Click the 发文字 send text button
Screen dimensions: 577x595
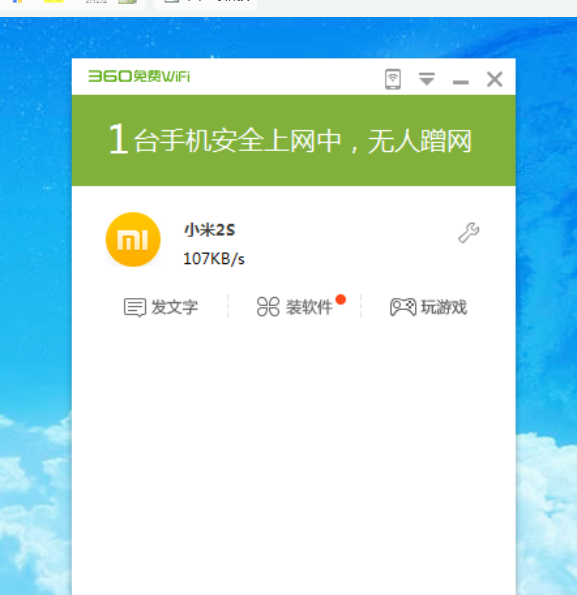161,307
